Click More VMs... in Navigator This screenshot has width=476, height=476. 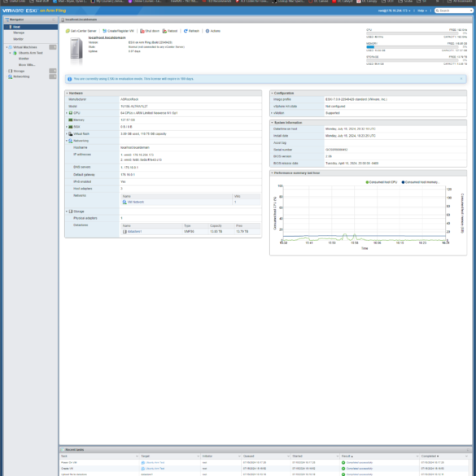point(27,64)
